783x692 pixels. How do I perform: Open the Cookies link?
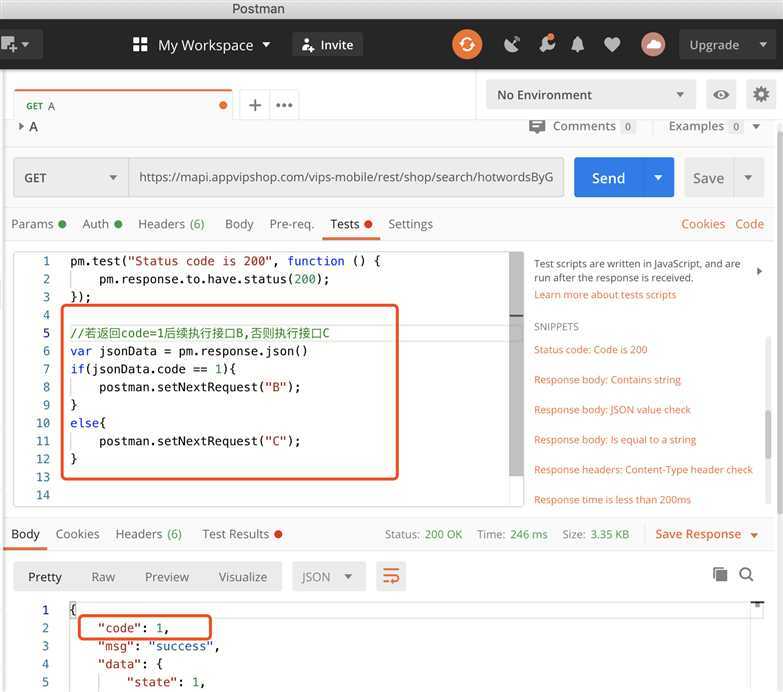click(x=703, y=224)
